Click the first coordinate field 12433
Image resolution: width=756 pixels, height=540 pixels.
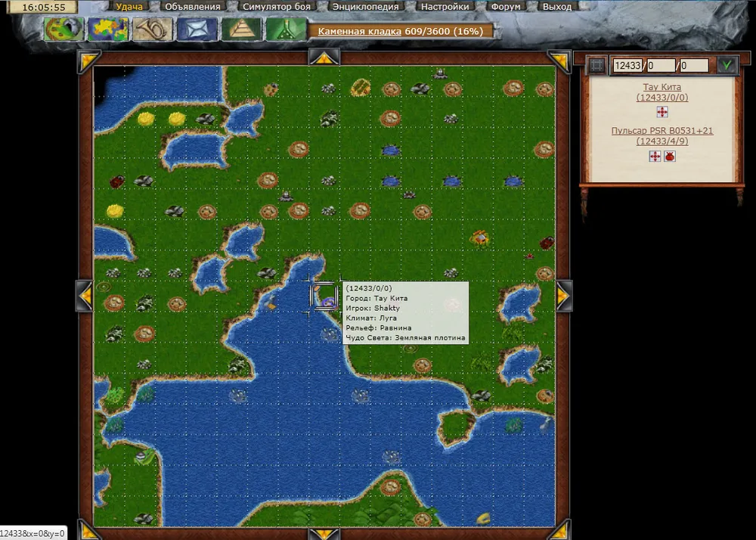[627, 65]
